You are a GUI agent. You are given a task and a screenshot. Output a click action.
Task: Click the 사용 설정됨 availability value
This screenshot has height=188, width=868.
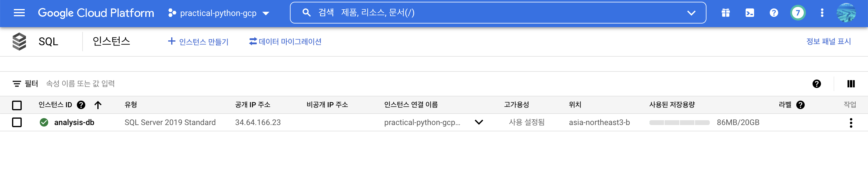point(527,122)
